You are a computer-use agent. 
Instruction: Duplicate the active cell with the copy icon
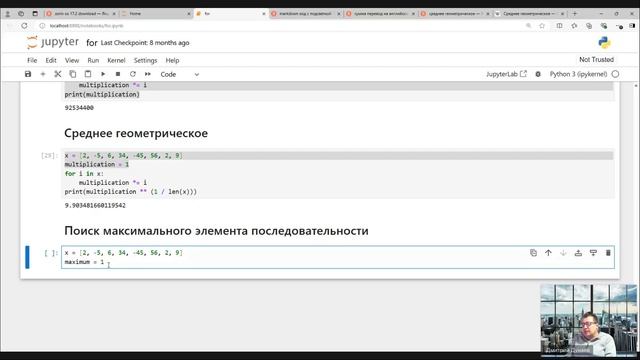[x=533, y=253]
